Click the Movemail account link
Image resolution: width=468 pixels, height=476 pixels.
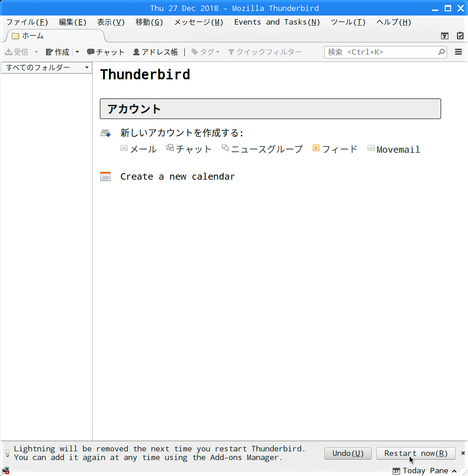point(398,150)
